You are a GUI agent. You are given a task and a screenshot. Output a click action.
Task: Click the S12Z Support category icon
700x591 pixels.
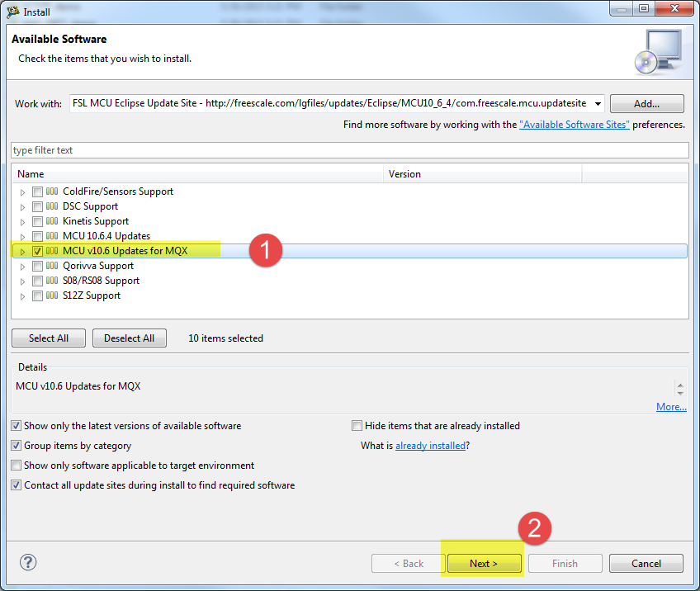pyautogui.click(x=52, y=295)
